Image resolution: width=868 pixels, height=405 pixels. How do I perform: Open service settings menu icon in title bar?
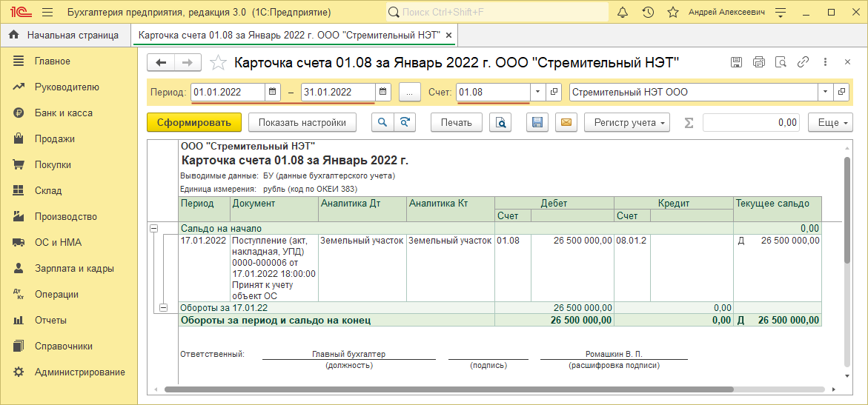point(781,12)
